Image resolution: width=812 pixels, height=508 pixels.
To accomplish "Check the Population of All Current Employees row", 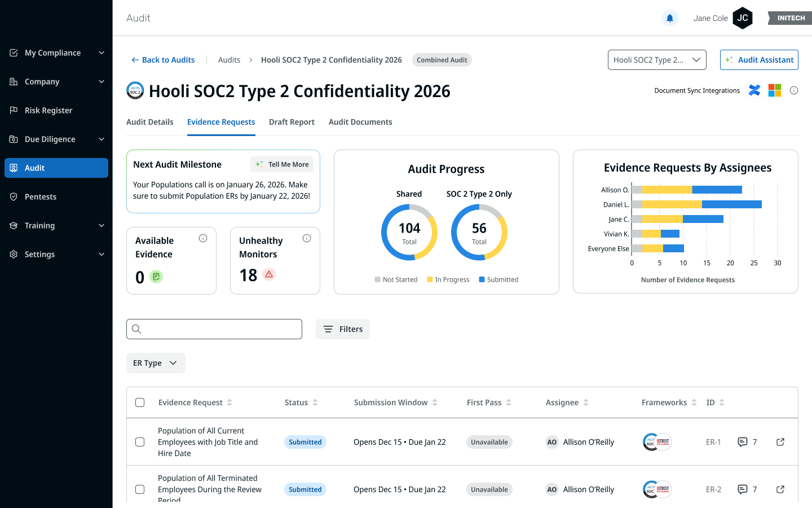I will 140,442.
